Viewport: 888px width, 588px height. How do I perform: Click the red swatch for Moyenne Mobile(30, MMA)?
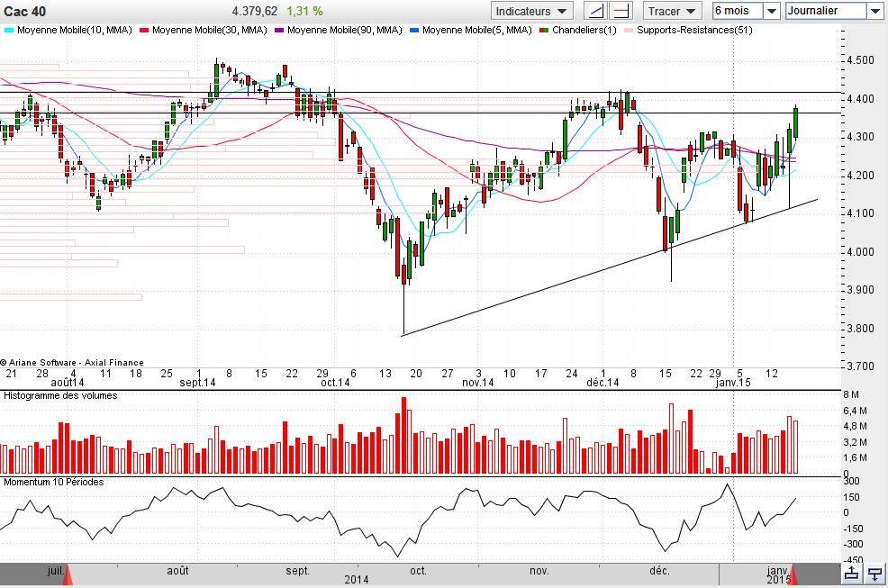(144, 30)
